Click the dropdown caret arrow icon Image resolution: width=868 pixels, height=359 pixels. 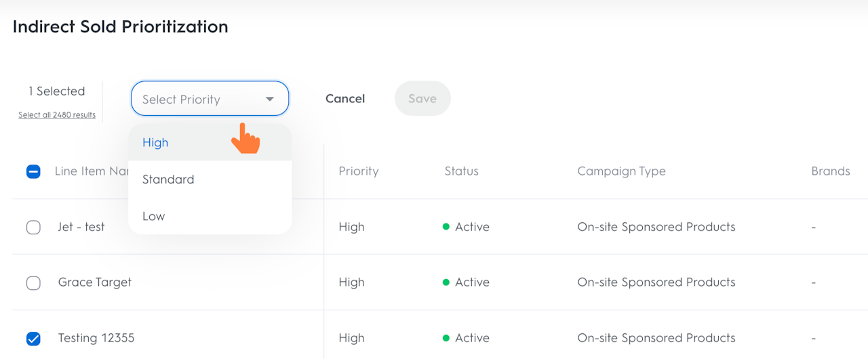point(270,100)
